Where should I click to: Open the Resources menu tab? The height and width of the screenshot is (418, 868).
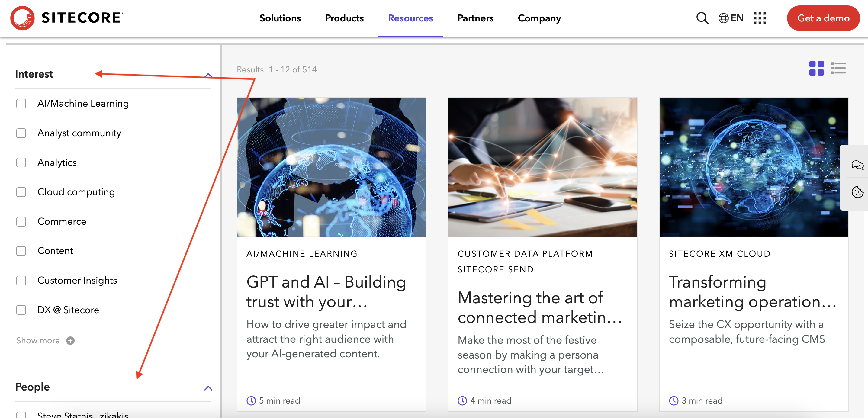(410, 18)
